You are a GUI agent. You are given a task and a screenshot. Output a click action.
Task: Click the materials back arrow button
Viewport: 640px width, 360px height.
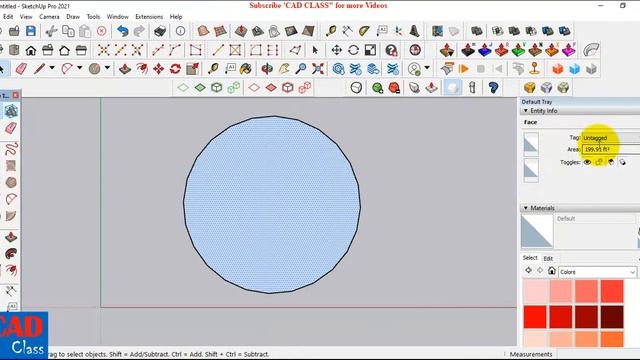(529, 270)
